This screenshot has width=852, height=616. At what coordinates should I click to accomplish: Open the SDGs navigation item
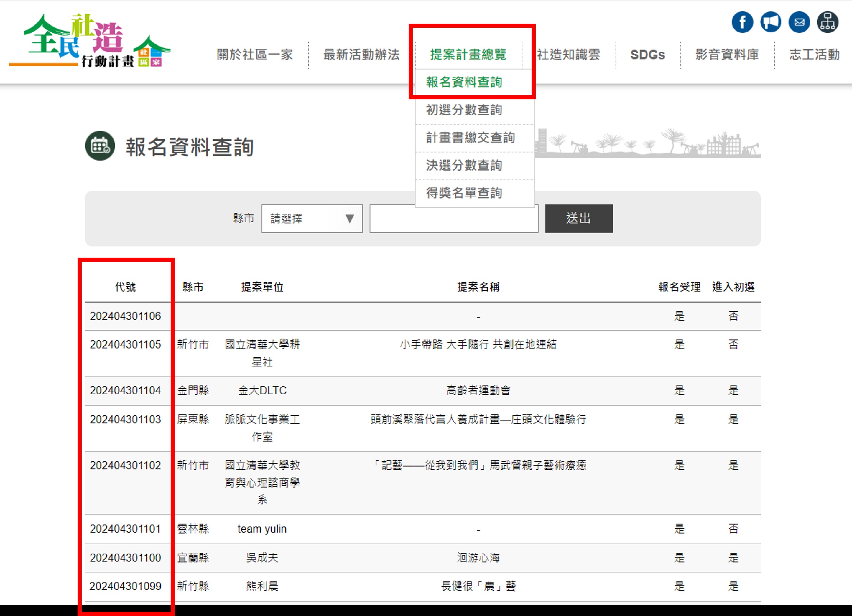point(647,55)
